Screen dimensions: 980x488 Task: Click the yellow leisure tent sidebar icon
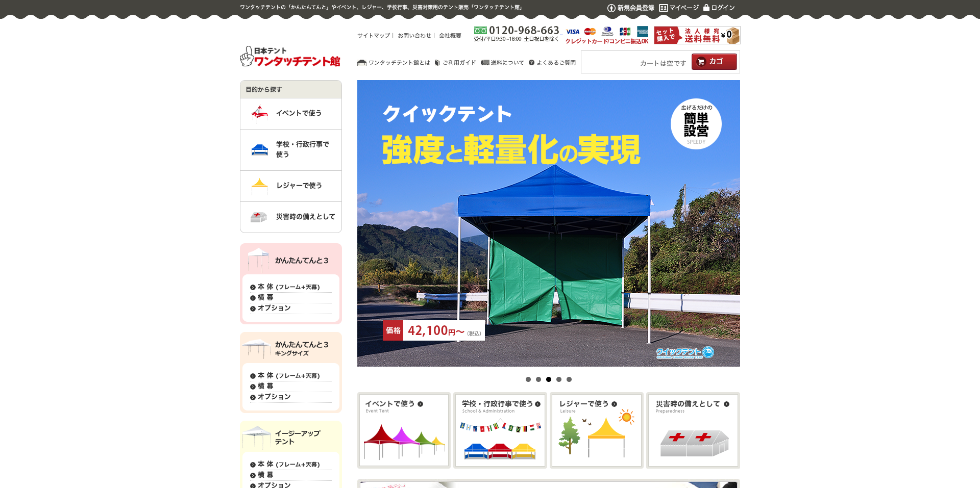click(260, 186)
